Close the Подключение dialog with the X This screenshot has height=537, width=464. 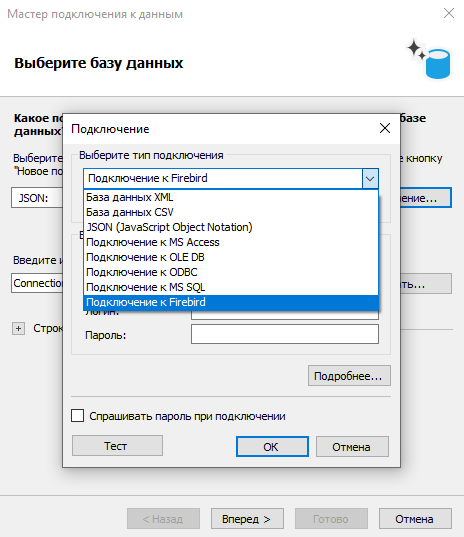tap(385, 128)
